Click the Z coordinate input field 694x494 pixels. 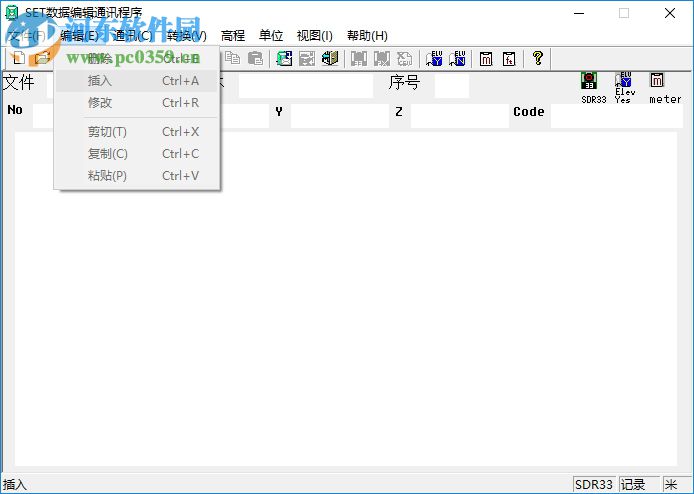click(x=460, y=116)
